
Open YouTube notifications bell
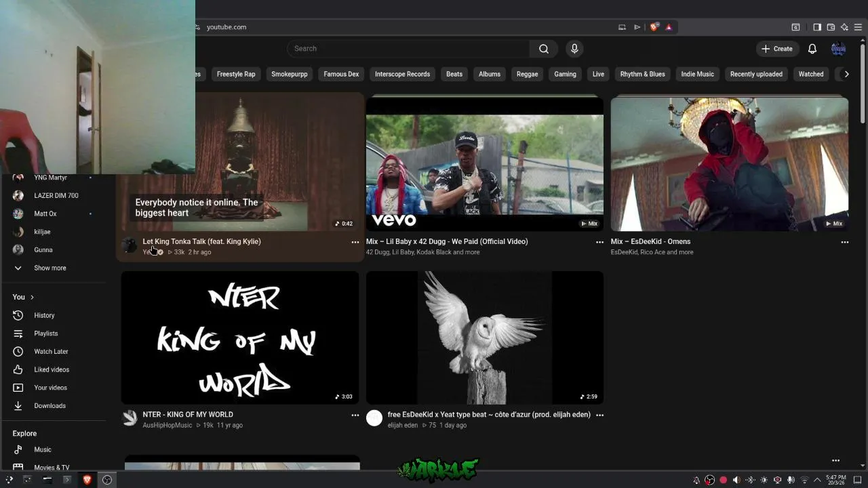pos(812,49)
